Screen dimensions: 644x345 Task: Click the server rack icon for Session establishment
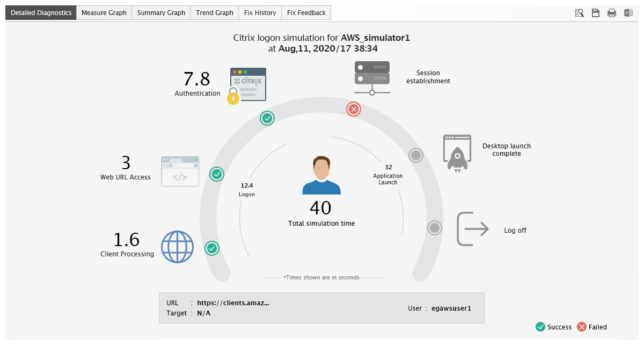pyautogui.click(x=372, y=78)
